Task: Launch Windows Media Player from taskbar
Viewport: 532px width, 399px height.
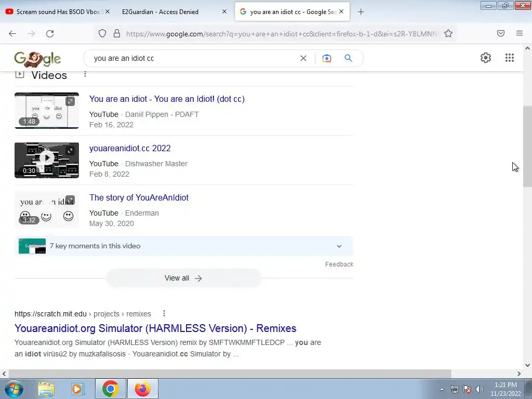Action: click(x=77, y=389)
